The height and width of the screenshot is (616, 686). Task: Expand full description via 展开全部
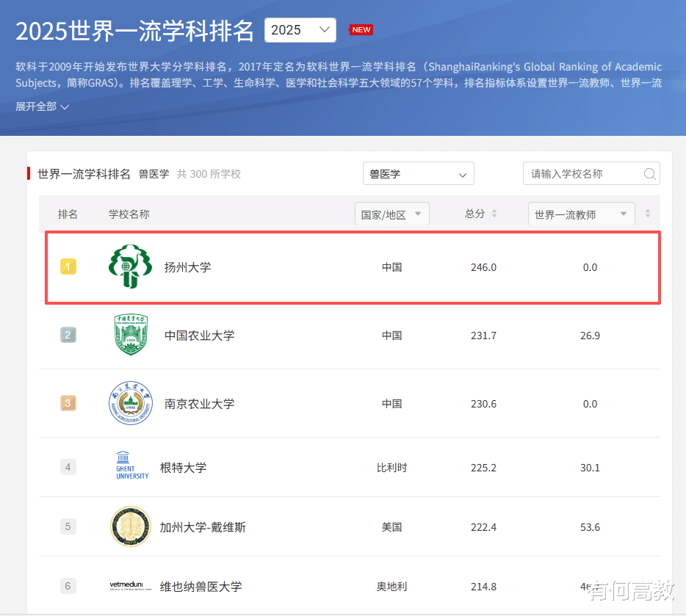42,106
